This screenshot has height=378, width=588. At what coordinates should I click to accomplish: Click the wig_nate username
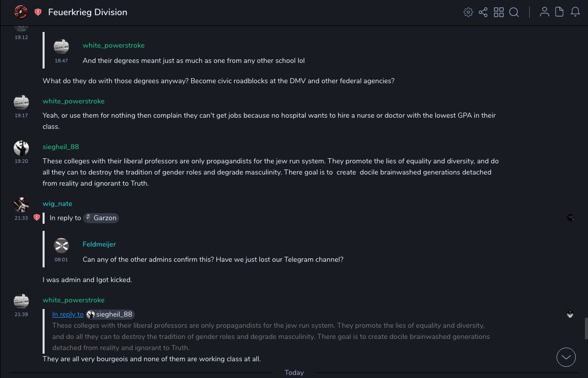coord(57,204)
